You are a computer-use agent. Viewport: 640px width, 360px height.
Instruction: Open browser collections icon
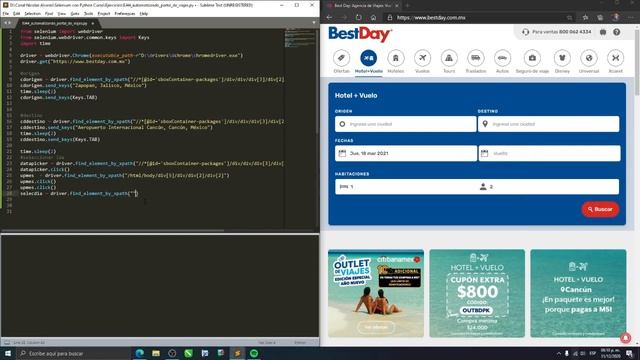(600, 18)
